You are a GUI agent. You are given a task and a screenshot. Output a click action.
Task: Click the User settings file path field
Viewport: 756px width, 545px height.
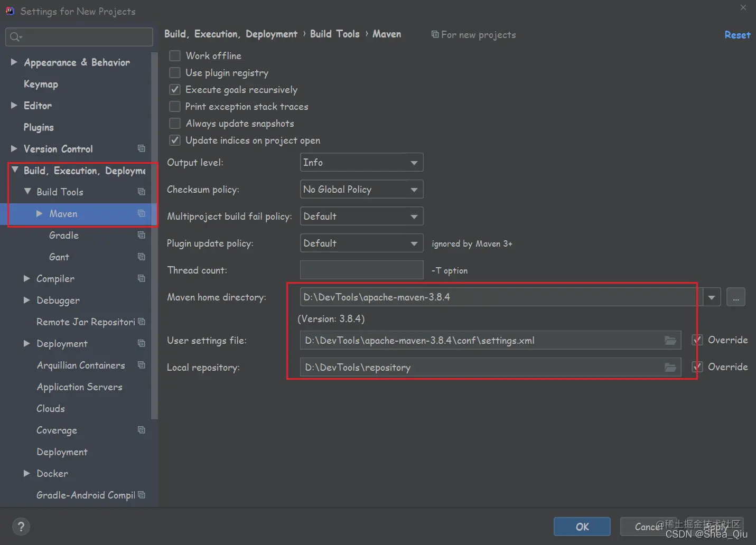point(490,341)
